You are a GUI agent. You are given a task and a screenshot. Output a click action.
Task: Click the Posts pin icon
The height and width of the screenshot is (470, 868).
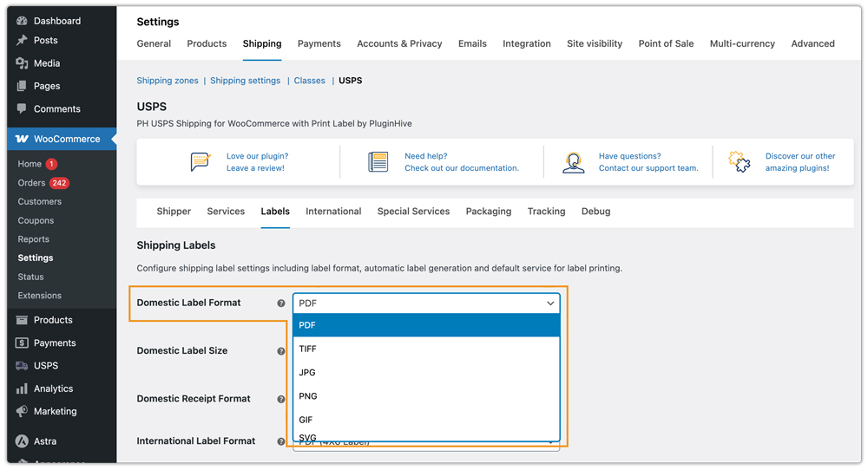(x=22, y=41)
